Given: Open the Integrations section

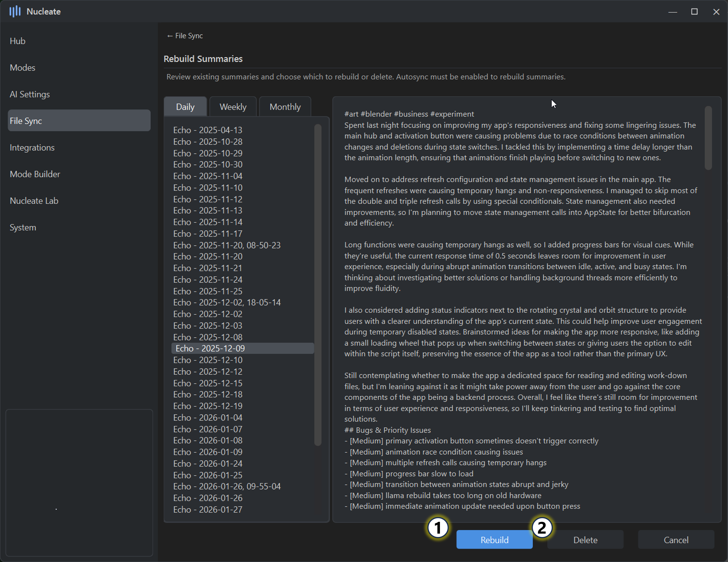Looking at the screenshot, I should click(x=32, y=148).
